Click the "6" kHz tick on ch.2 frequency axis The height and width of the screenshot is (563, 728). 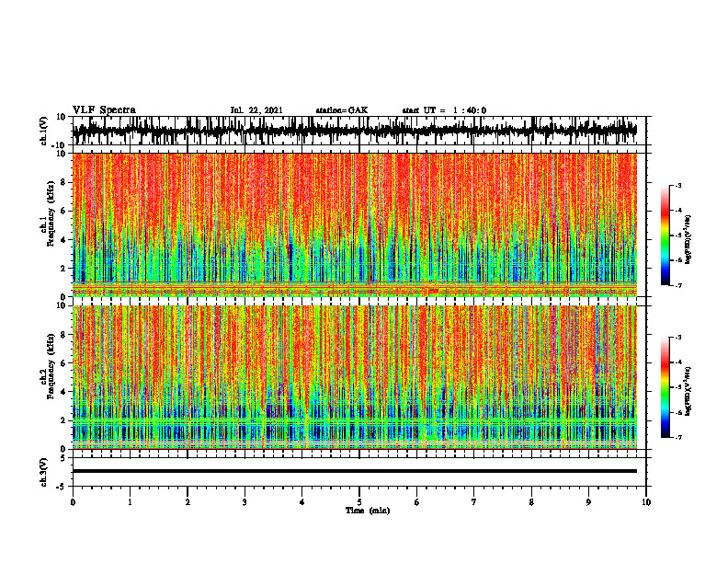(x=63, y=363)
